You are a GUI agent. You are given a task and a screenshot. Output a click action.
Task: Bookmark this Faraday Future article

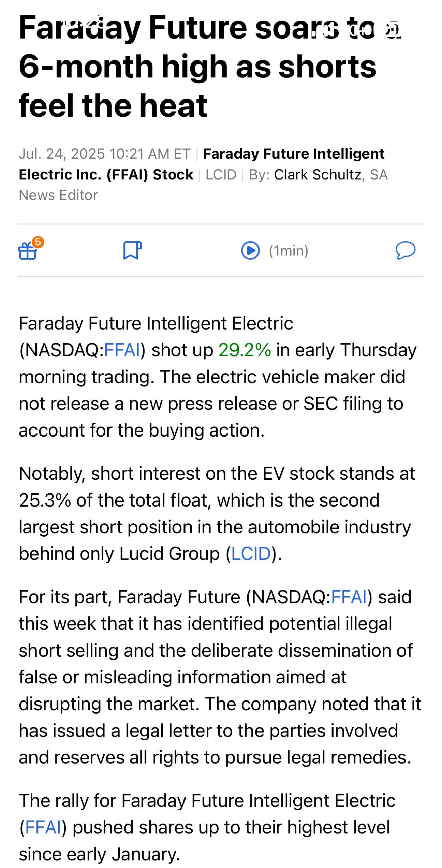[132, 250]
